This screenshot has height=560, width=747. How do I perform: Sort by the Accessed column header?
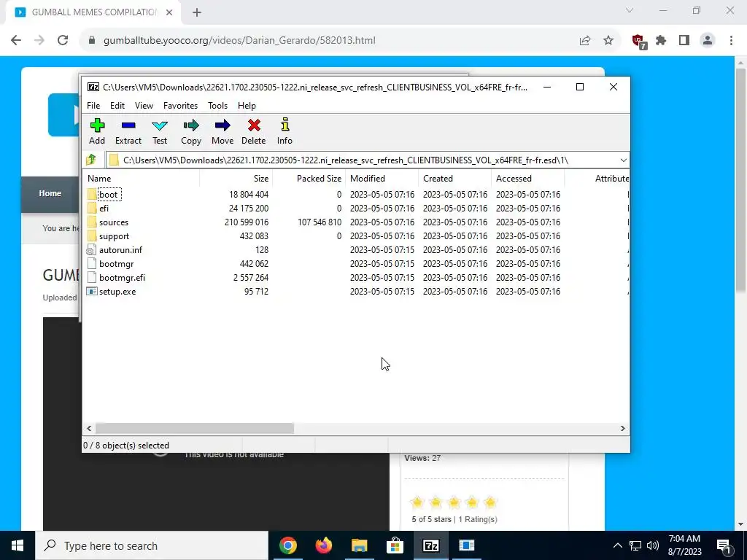[x=528, y=179]
